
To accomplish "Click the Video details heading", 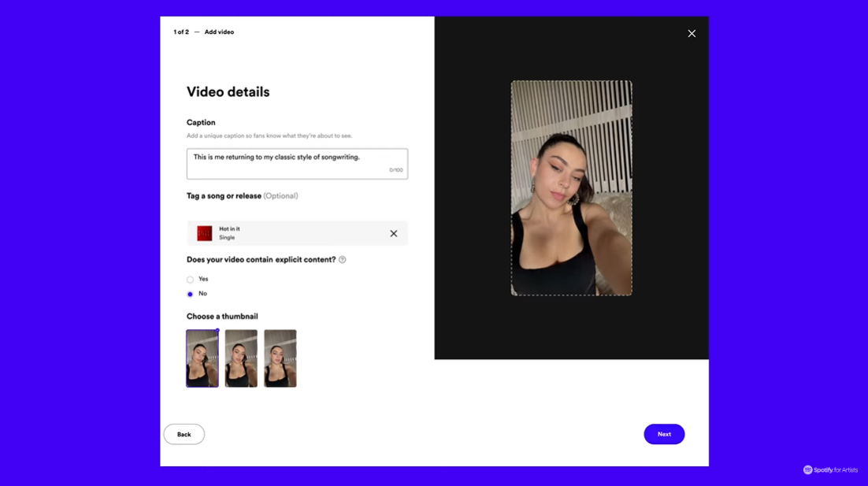I will [x=228, y=92].
